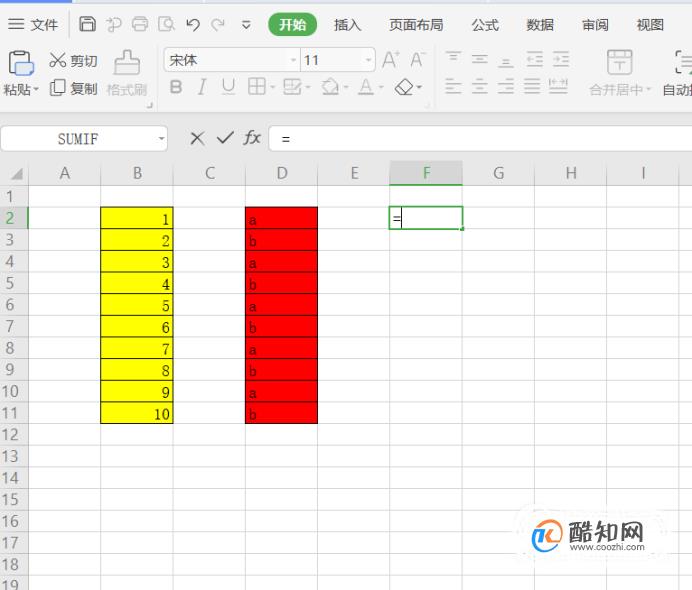Click the cell borders icon
The width and height of the screenshot is (692, 590).
point(257,86)
